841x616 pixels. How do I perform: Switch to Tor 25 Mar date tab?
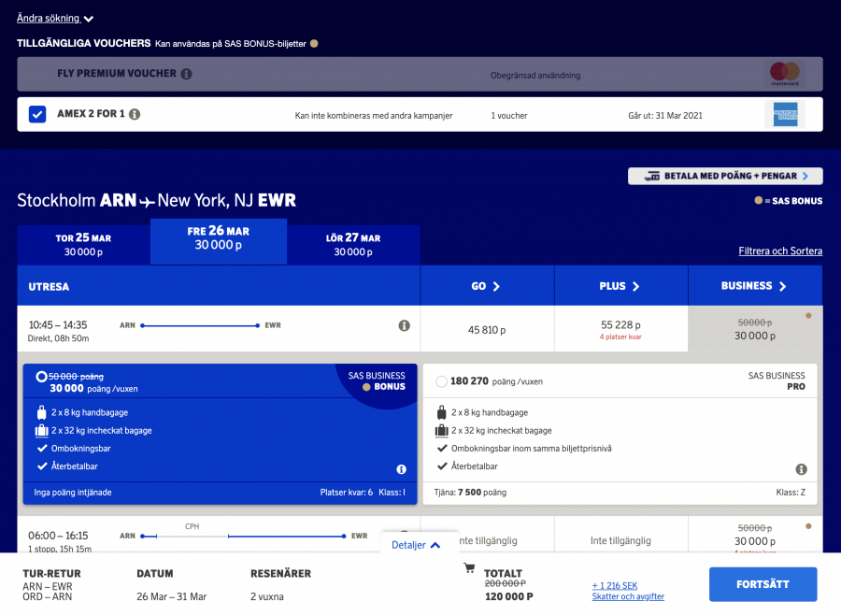(83, 245)
